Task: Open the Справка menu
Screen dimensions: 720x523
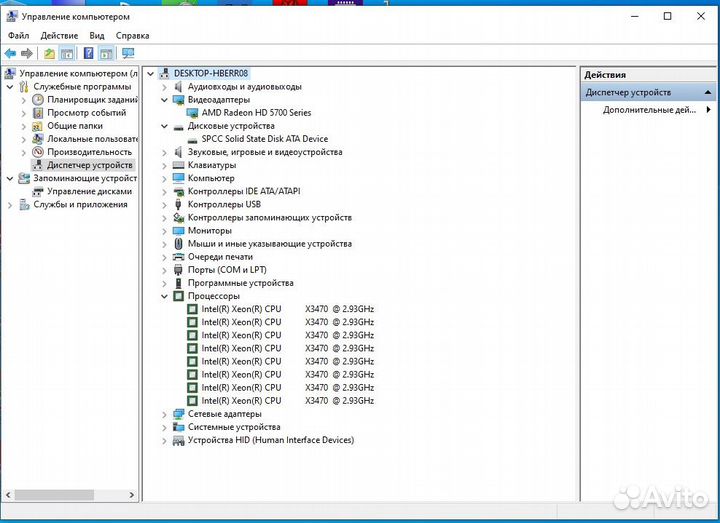Action: pos(132,35)
